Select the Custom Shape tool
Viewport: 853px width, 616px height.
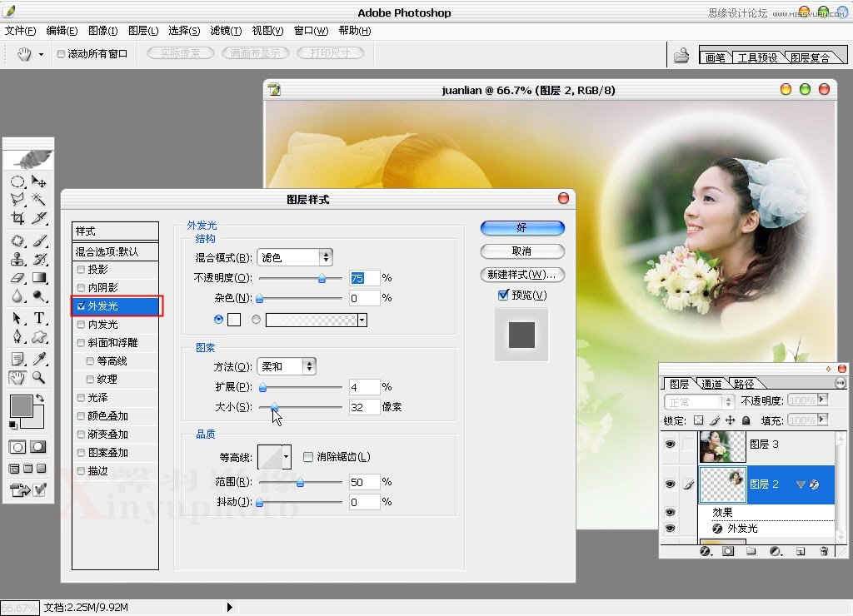38,336
